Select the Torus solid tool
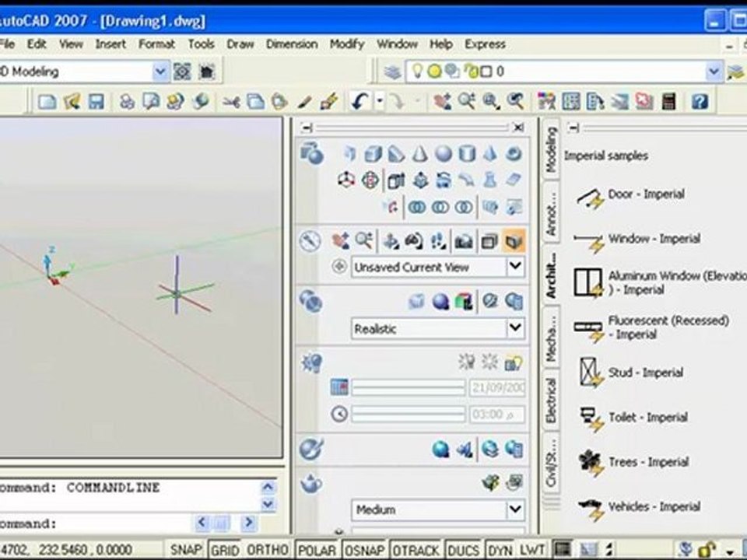 point(514,154)
